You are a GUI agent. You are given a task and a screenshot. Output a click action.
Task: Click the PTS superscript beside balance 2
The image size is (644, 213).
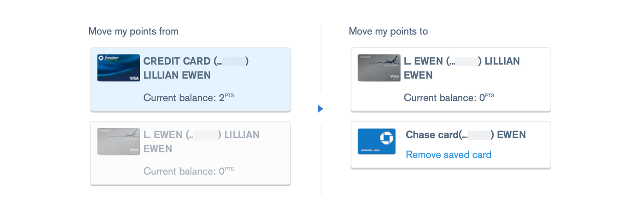pyautogui.click(x=230, y=95)
